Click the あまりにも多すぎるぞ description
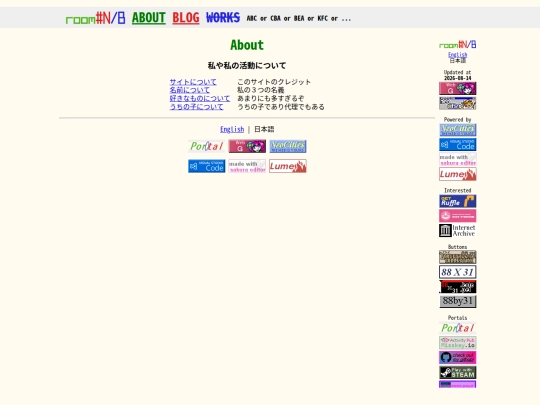 coord(270,98)
